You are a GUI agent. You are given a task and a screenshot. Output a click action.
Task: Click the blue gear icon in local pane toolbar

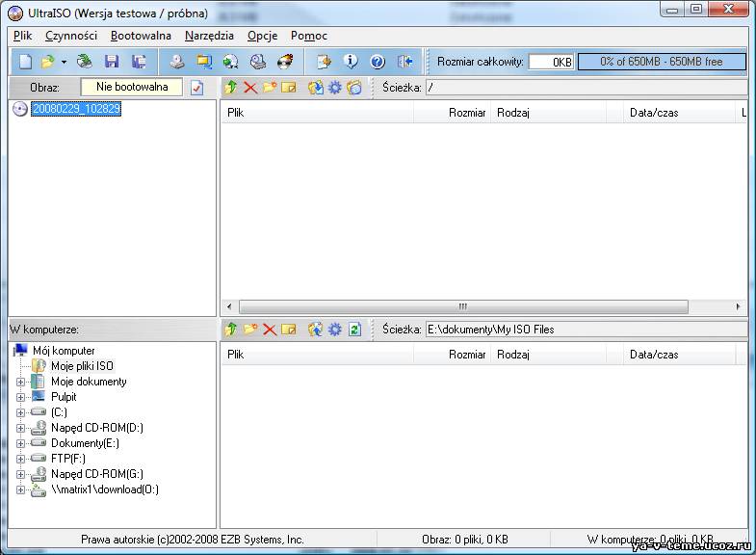point(334,330)
